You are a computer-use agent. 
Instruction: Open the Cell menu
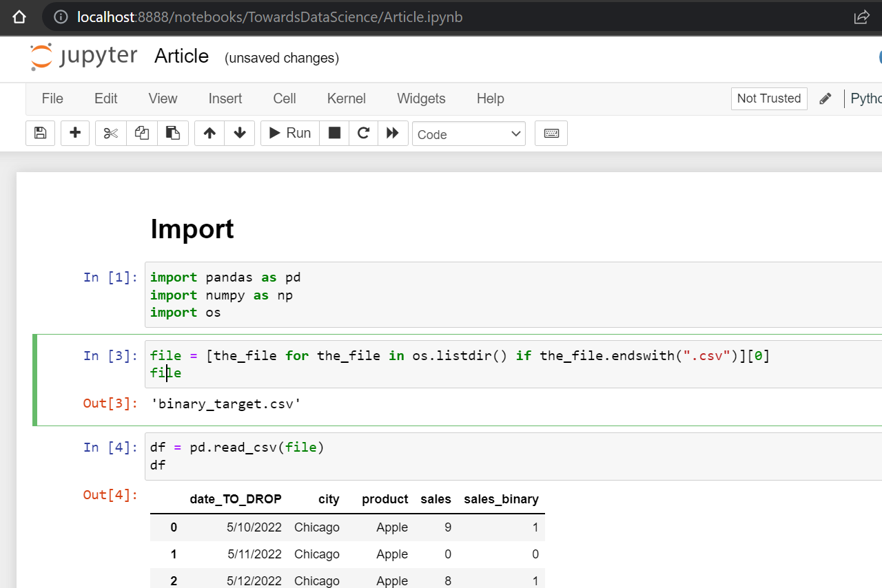(x=284, y=98)
